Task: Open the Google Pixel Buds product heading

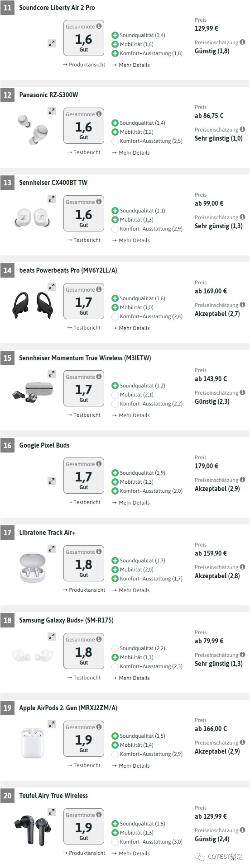Action: pos(44,445)
